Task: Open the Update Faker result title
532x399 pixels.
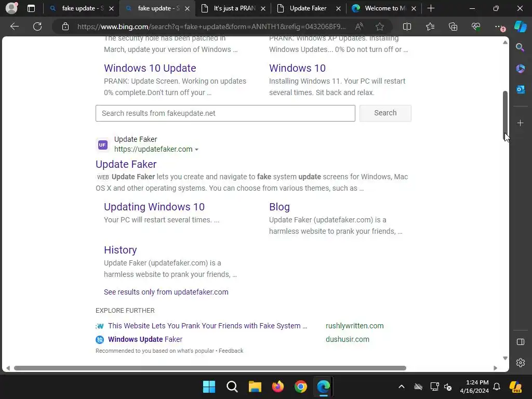Action: [126, 164]
